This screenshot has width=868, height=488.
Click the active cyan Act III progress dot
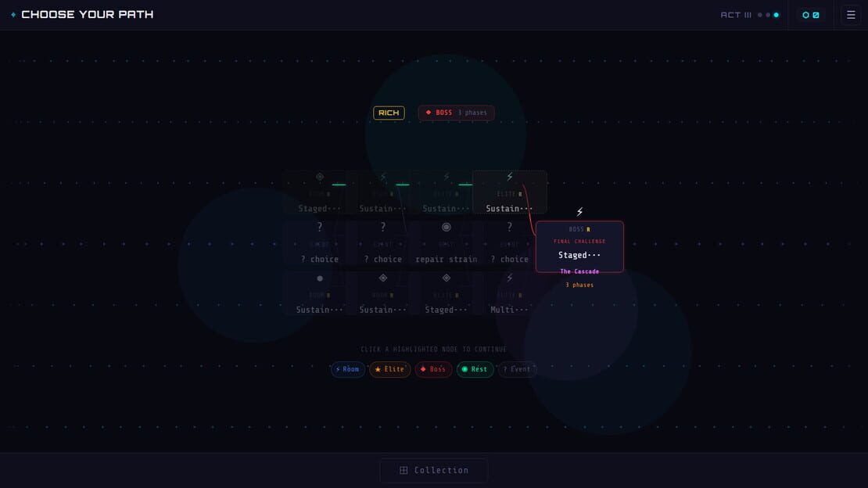(x=776, y=15)
